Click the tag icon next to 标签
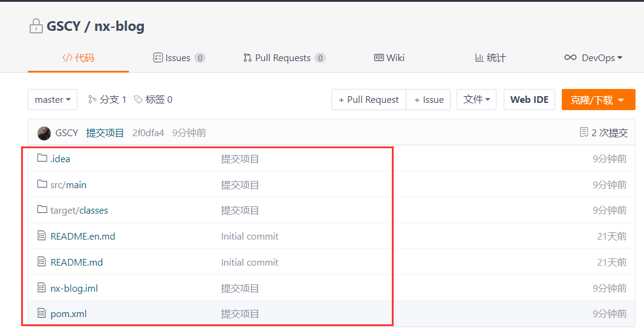The height and width of the screenshot is (334, 644). [x=138, y=99]
